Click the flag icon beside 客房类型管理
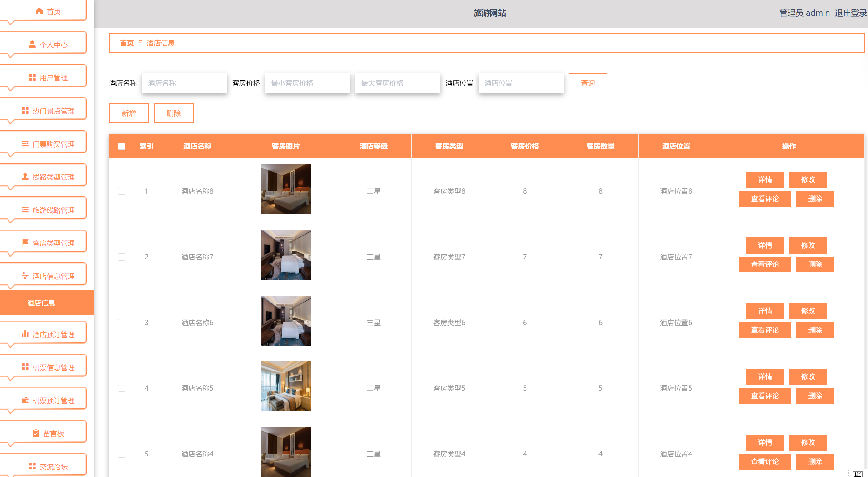 click(25, 243)
